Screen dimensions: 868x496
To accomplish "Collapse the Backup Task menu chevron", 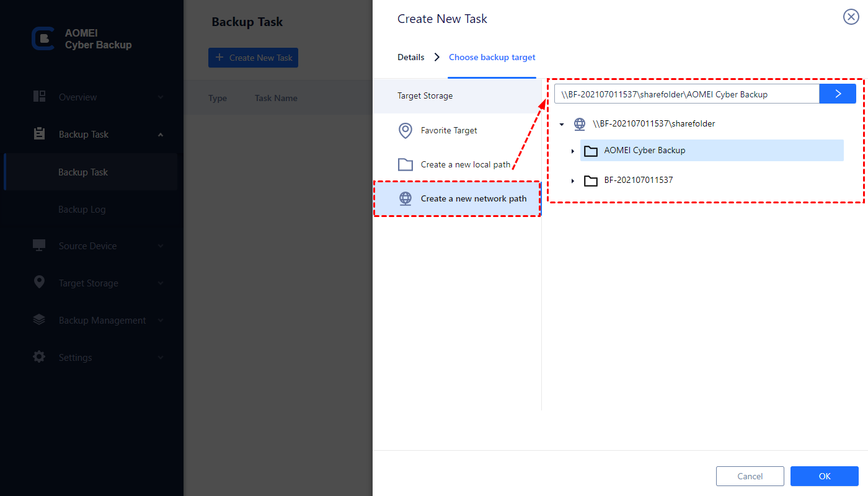I will [161, 135].
